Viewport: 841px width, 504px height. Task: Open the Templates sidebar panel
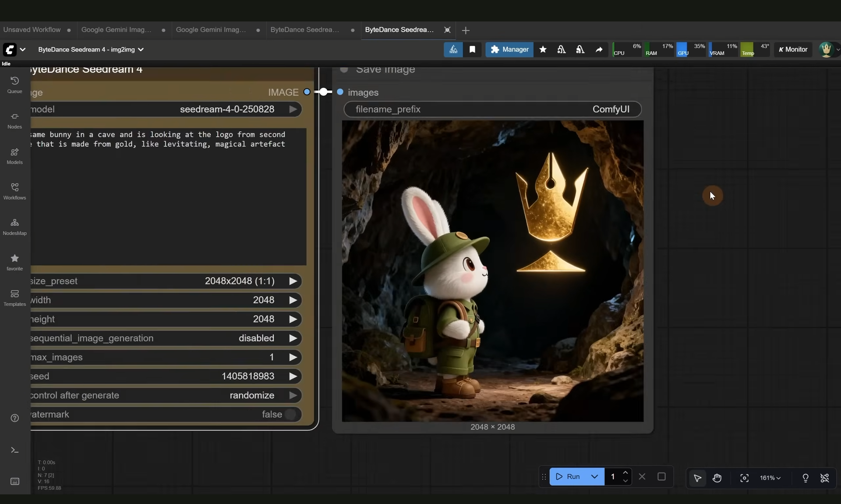(14, 297)
